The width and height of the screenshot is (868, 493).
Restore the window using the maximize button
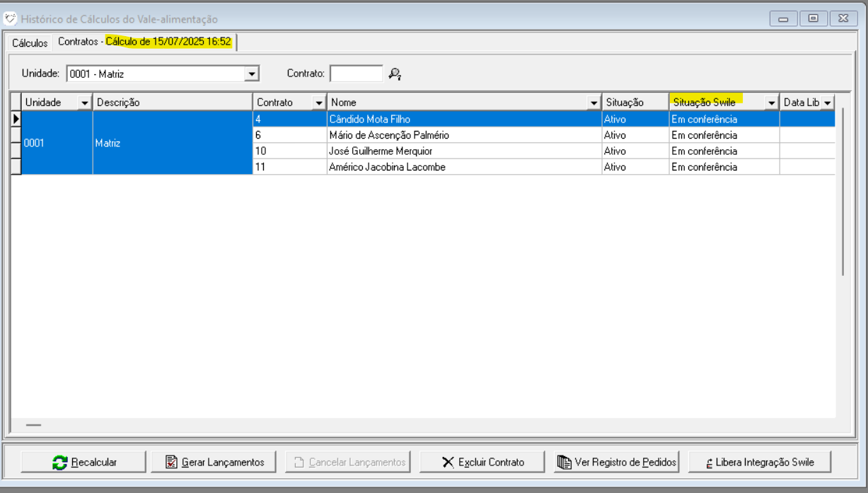coord(813,19)
